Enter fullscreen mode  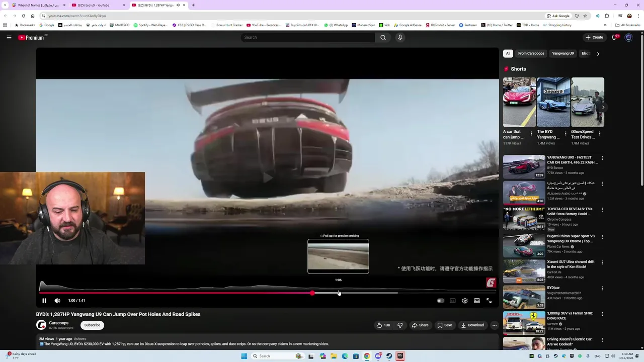(489, 301)
